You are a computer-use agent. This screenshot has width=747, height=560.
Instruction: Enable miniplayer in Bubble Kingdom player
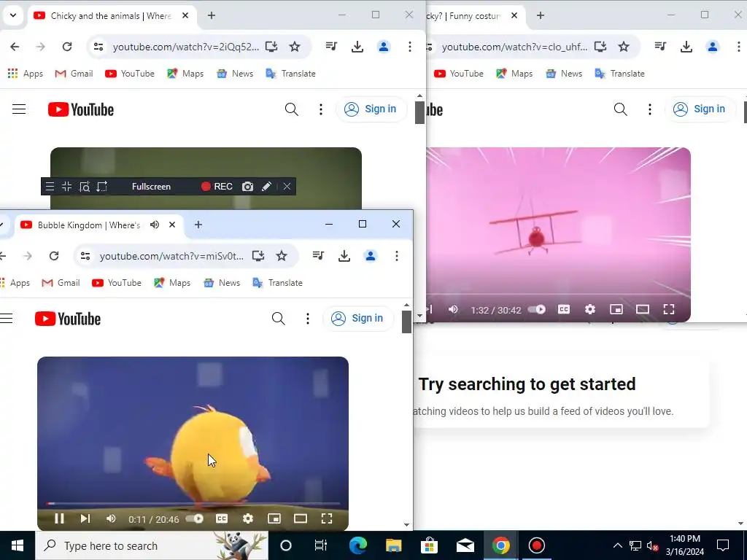click(x=274, y=518)
